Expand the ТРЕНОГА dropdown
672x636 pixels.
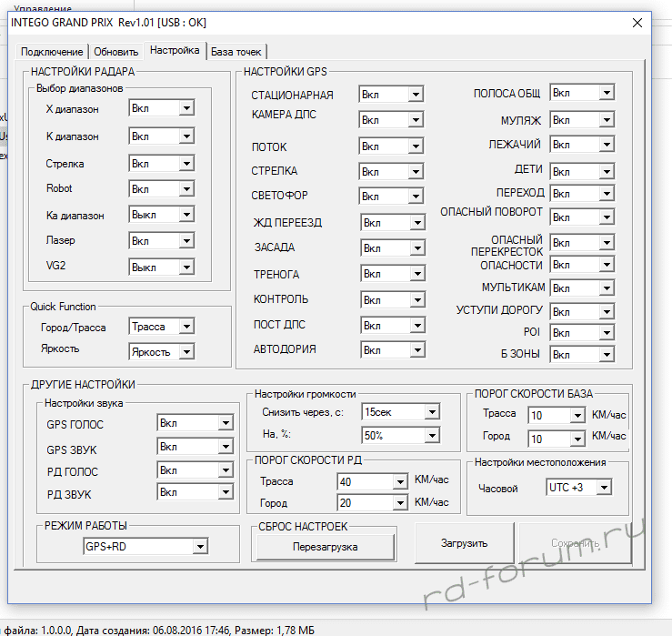point(393,274)
